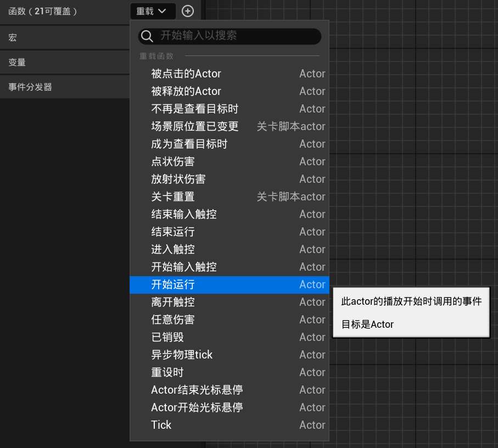
Task: Open the 重载 override dropdown
Action: coord(153,11)
